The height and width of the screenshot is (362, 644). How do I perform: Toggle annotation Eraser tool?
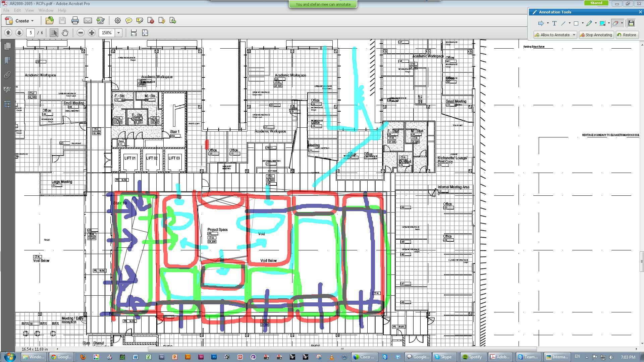point(615,23)
